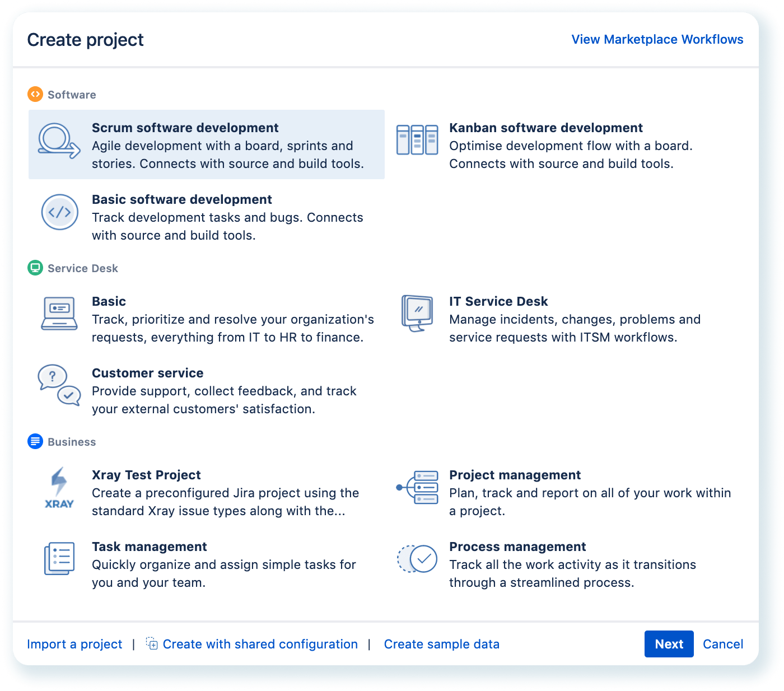Choose the Customer service title

pyautogui.click(x=147, y=373)
